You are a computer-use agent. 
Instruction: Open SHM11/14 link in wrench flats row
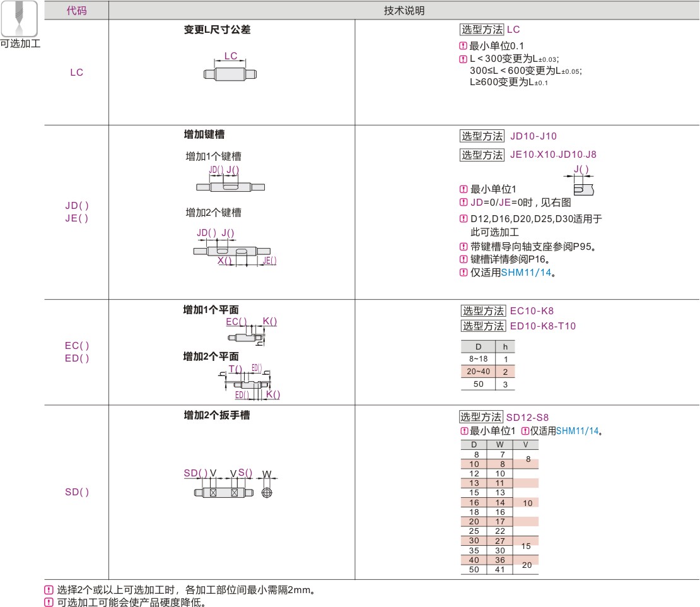[x=576, y=431]
